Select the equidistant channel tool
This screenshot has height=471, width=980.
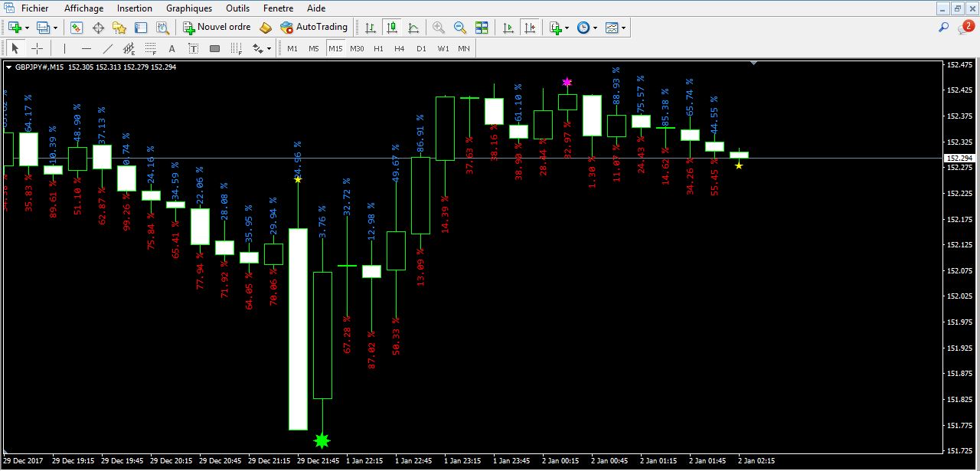(x=129, y=48)
